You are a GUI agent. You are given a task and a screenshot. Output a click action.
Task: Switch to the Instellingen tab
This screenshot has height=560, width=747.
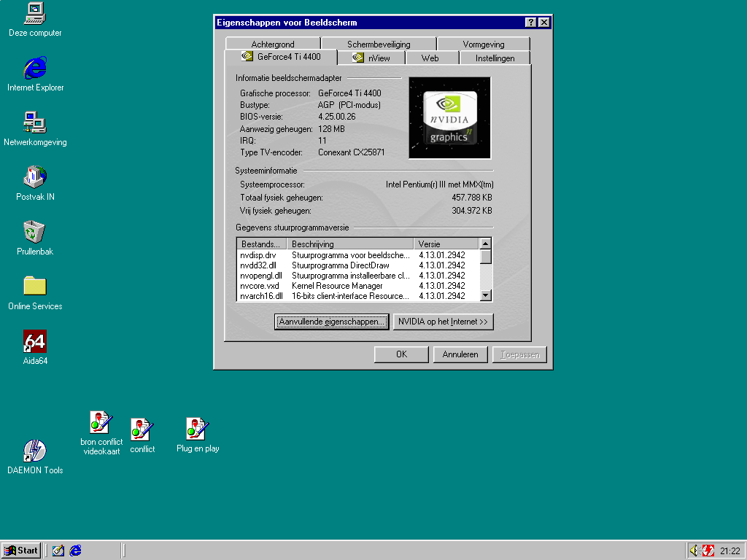coord(495,58)
